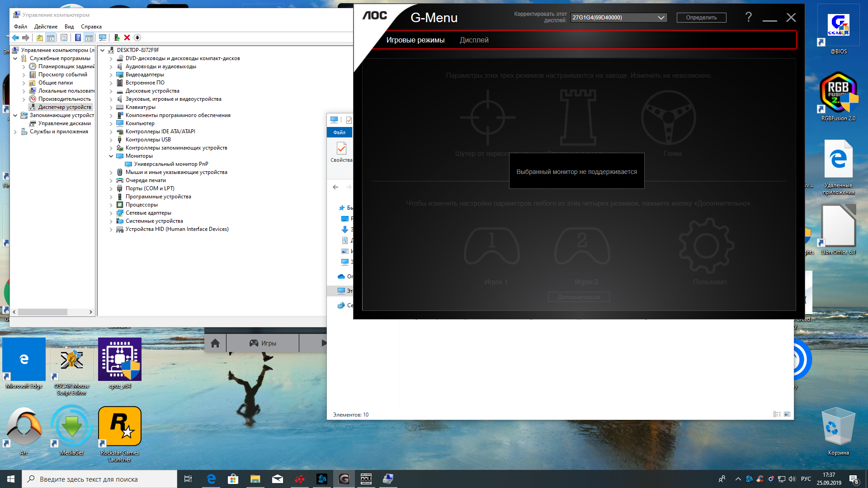Click the Игры button with gamepad icon
Screen dimensions: 868x488
263,343
